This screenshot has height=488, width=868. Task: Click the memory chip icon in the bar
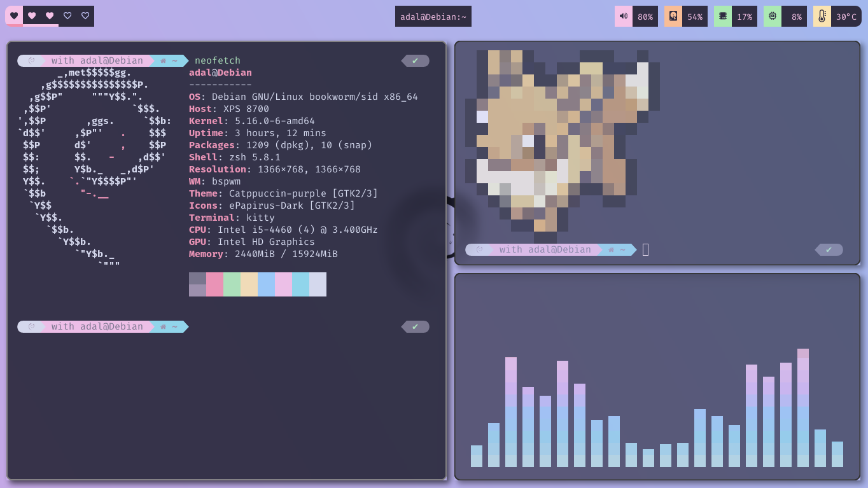point(723,17)
